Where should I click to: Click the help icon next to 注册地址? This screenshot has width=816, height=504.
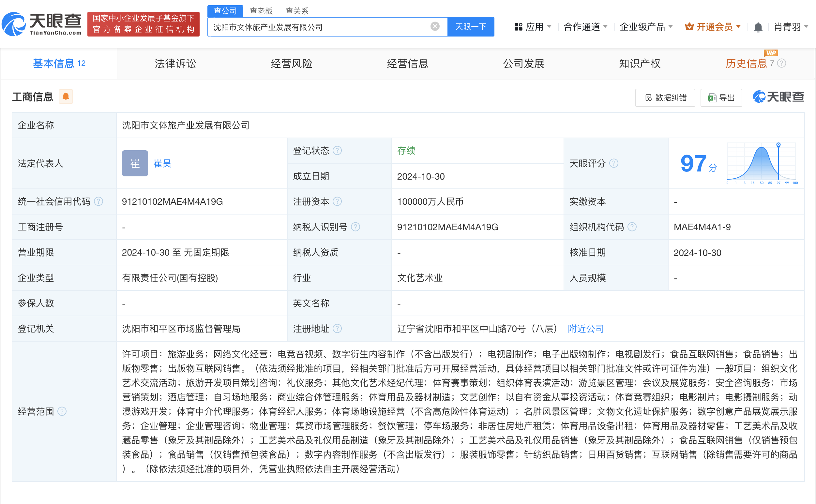pyautogui.click(x=338, y=329)
